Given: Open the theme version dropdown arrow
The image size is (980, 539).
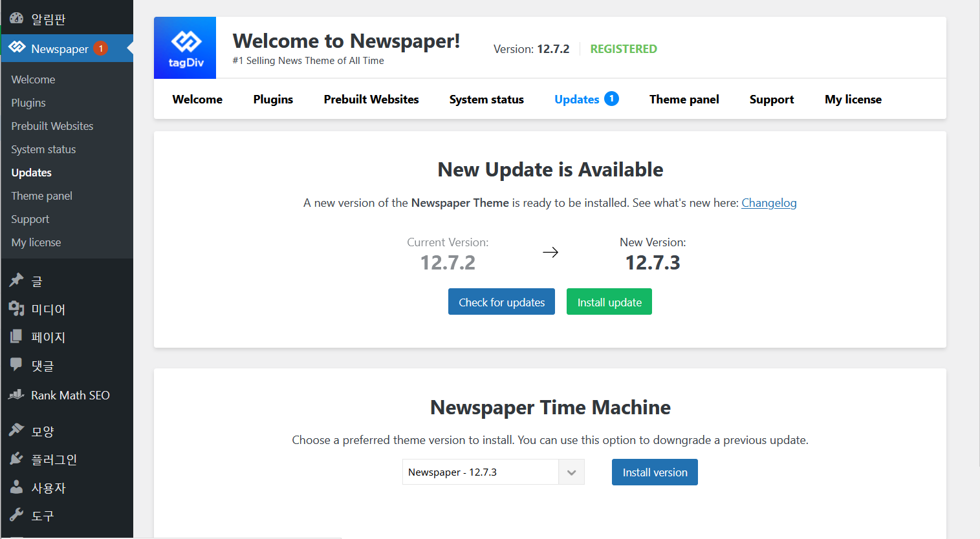Looking at the screenshot, I should (571, 472).
